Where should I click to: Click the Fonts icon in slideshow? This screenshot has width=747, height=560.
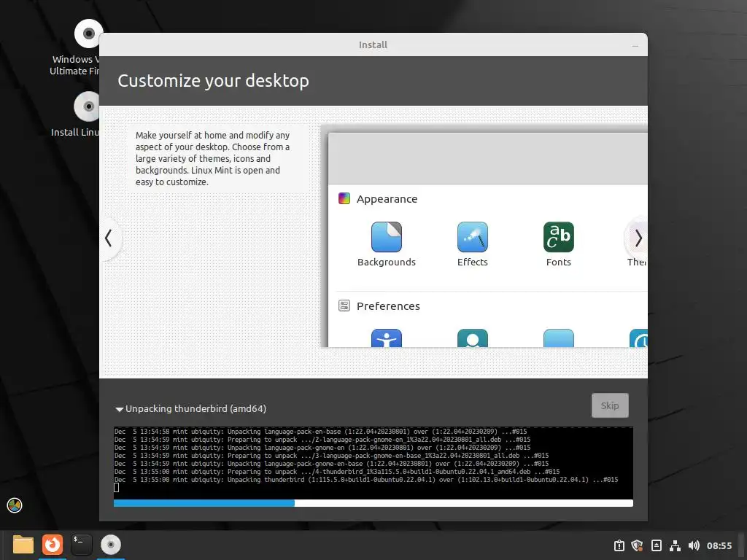558,237
